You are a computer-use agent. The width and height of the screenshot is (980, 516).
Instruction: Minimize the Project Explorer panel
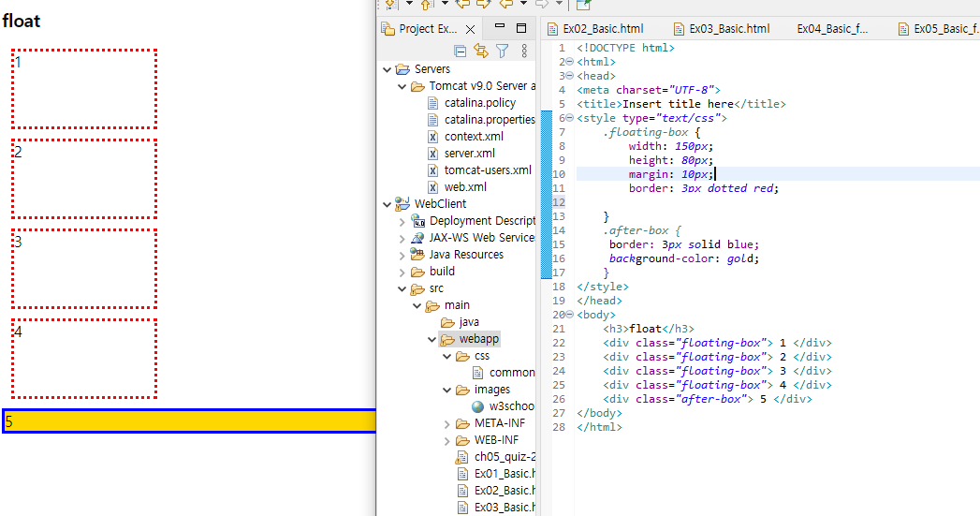pyautogui.click(x=500, y=26)
